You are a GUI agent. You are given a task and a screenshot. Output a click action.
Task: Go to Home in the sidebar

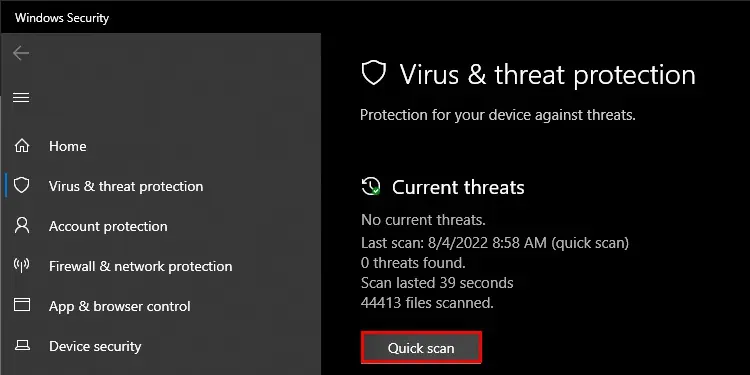click(x=67, y=146)
